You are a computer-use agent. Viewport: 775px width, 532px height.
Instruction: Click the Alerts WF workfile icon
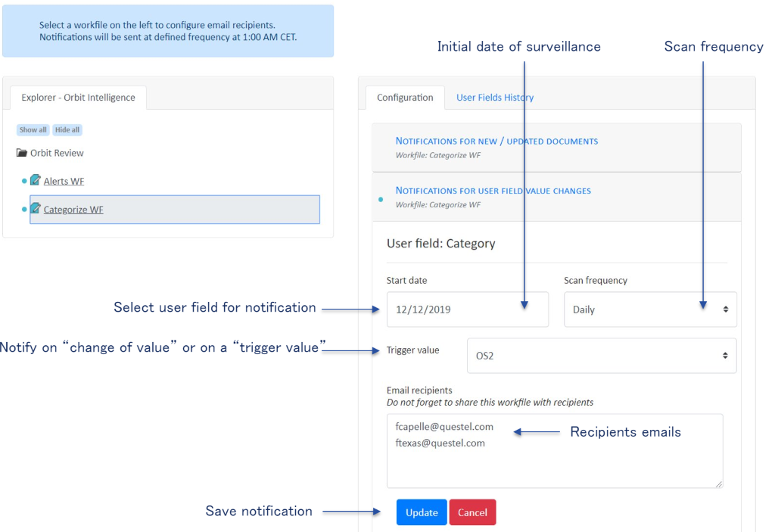(x=35, y=181)
